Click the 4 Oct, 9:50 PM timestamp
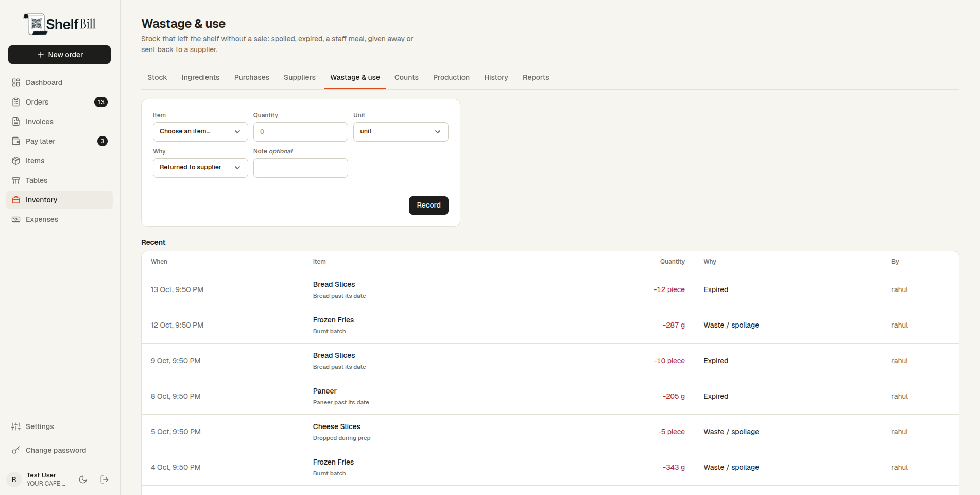The height and width of the screenshot is (495, 980). click(x=176, y=468)
